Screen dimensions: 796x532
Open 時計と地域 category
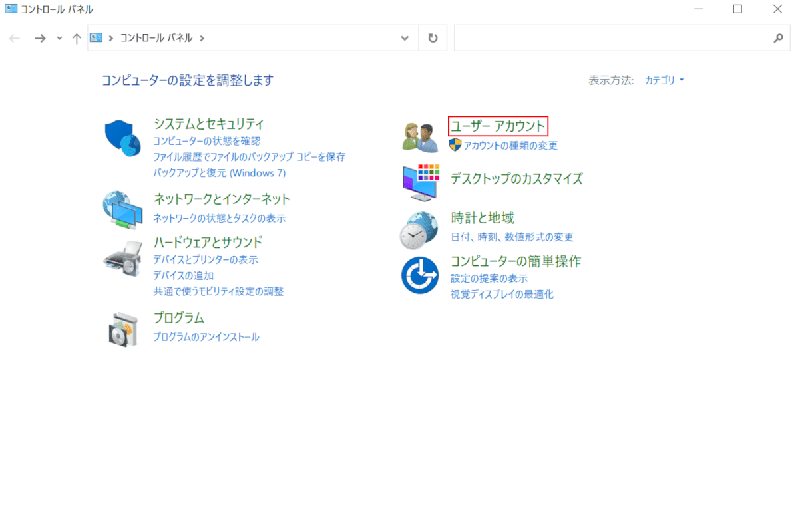click(x=483, y=218)
